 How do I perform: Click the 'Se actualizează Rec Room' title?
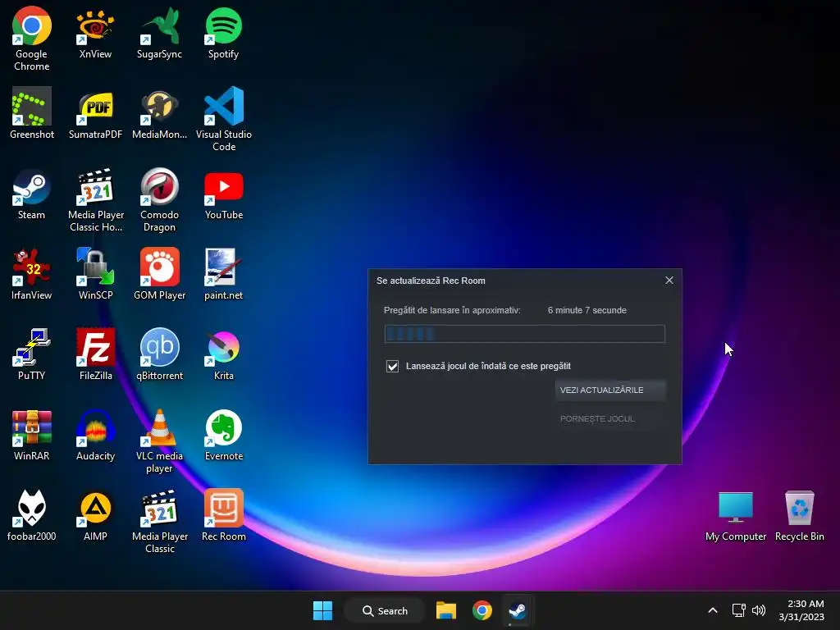click(x=431, y=281)
